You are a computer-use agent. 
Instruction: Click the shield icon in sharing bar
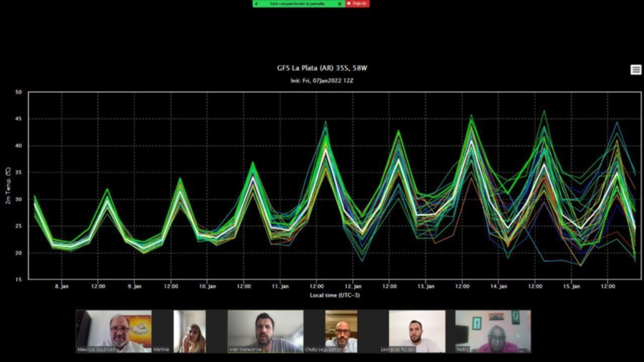click(x=340, y=4)
